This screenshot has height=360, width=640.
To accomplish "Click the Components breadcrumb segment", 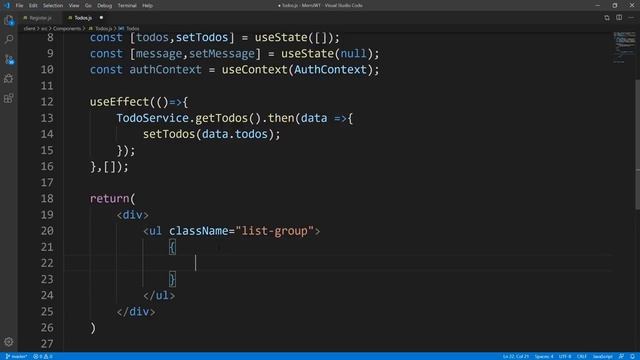I will point(67,29).
